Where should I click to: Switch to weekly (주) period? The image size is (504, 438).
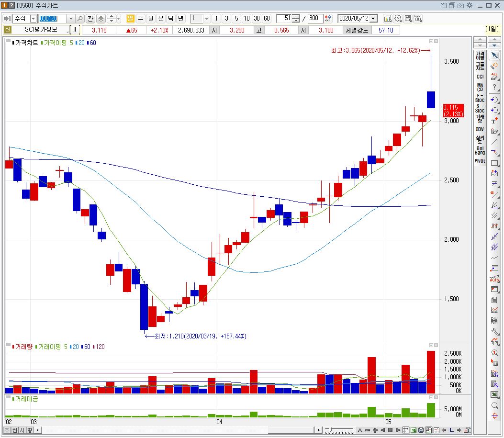[x=140, y=19]
